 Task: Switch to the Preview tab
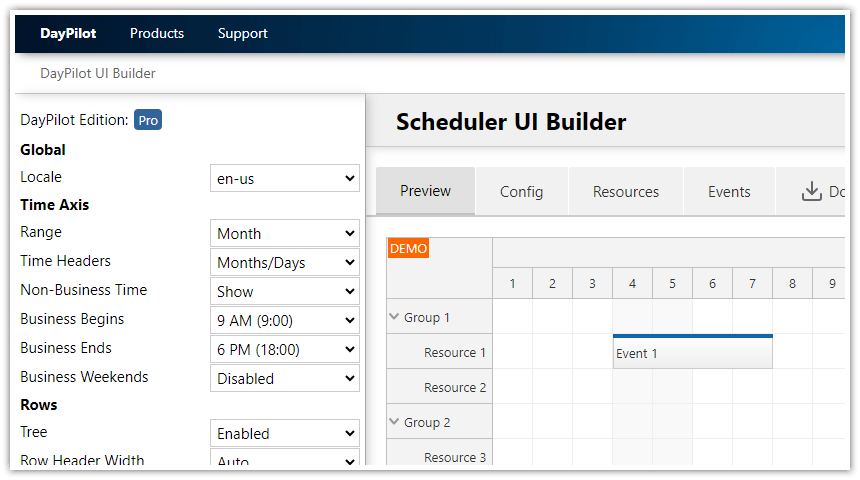(425, 191)
